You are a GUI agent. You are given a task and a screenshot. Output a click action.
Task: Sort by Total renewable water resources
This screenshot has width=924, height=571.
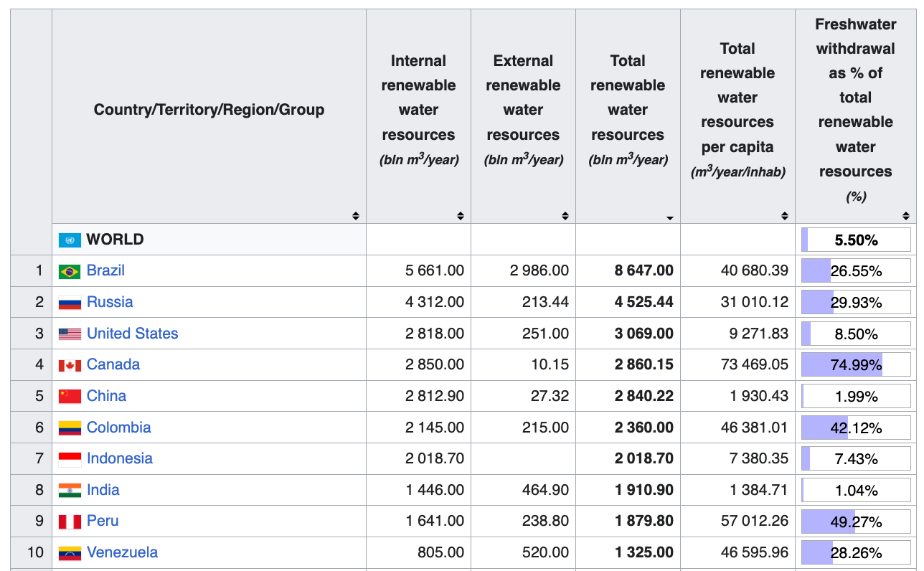pyautogui.click(x=670, y=217)
